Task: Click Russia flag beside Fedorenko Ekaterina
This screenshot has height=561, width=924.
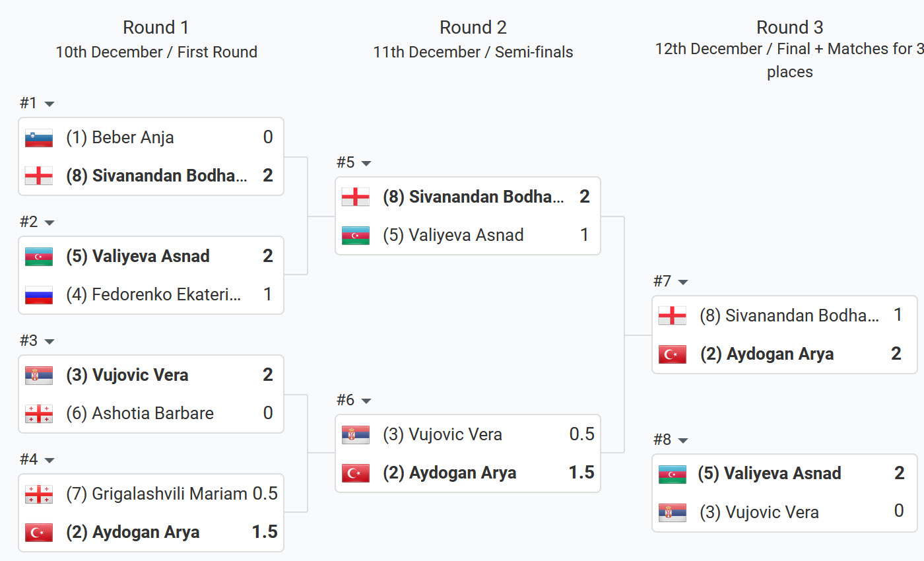Action: tap(39, 294)
